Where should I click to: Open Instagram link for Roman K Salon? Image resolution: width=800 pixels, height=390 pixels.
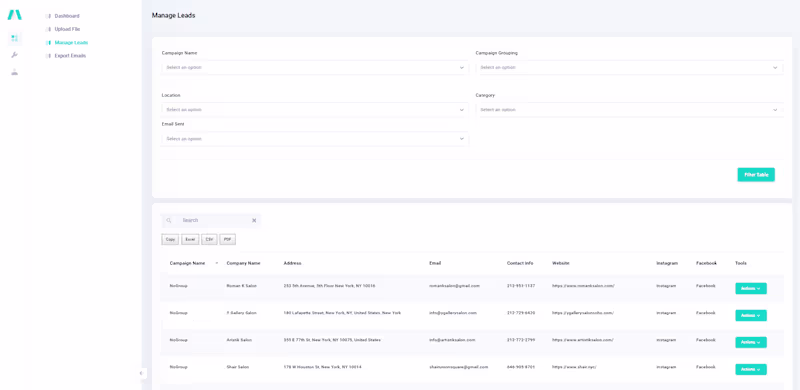666,286
